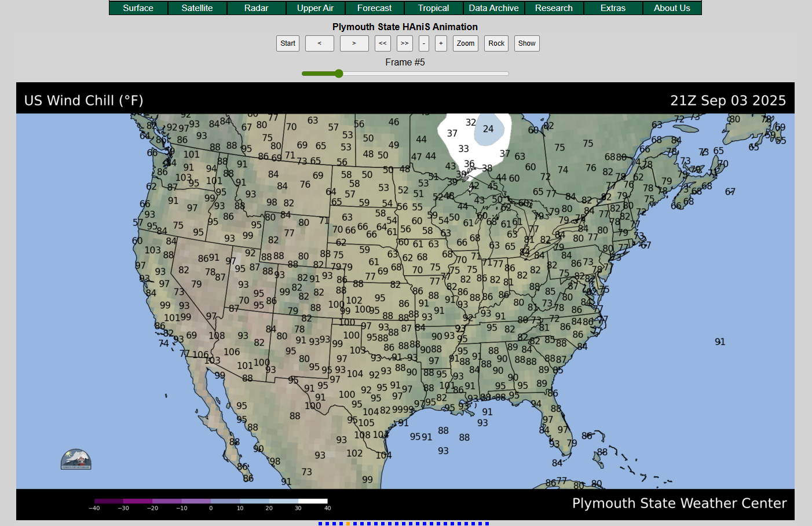Open the Tropical navigation menu
This screenshot has width=812, height=526.
click(433, 8)
